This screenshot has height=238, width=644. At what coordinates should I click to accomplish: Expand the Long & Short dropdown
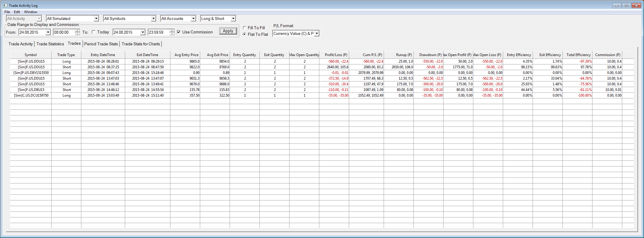tap(233, 18)
